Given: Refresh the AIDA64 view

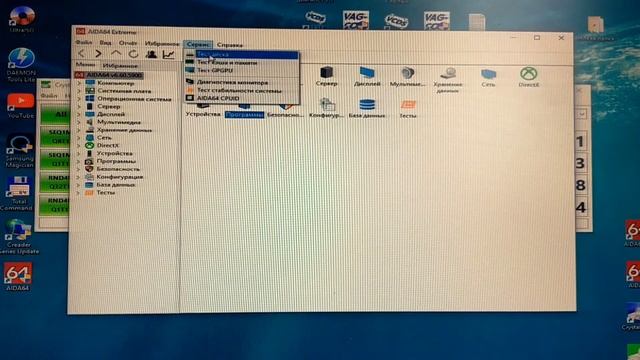Looking at the screenshot, I should click(x=133, y=54).
